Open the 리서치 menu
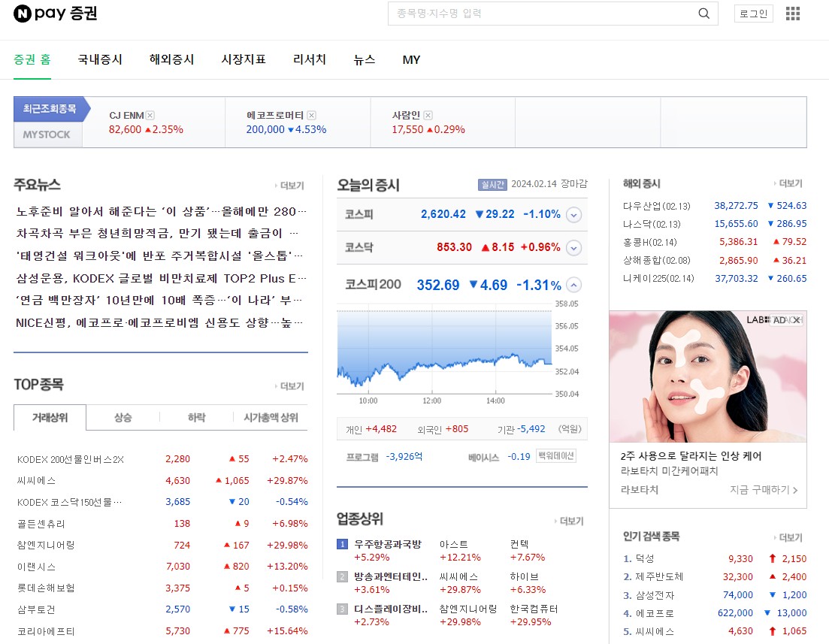This screenshot has width=829, height=644. (310, 60)
